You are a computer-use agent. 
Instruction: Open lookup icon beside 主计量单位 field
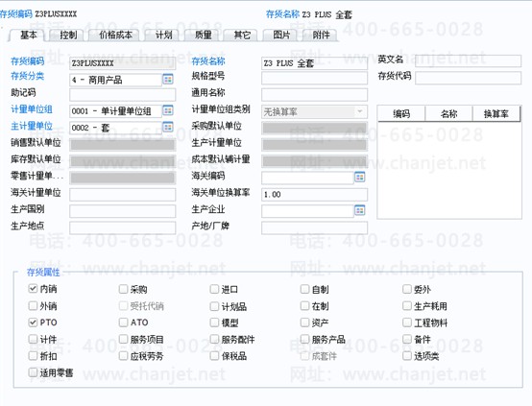(168, 127)
